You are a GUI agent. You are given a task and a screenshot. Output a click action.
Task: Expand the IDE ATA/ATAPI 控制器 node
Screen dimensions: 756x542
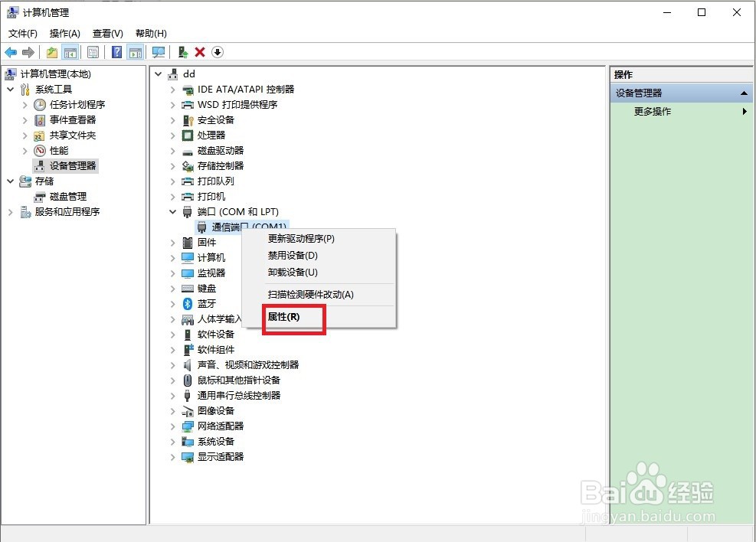(x=172, y=90)
